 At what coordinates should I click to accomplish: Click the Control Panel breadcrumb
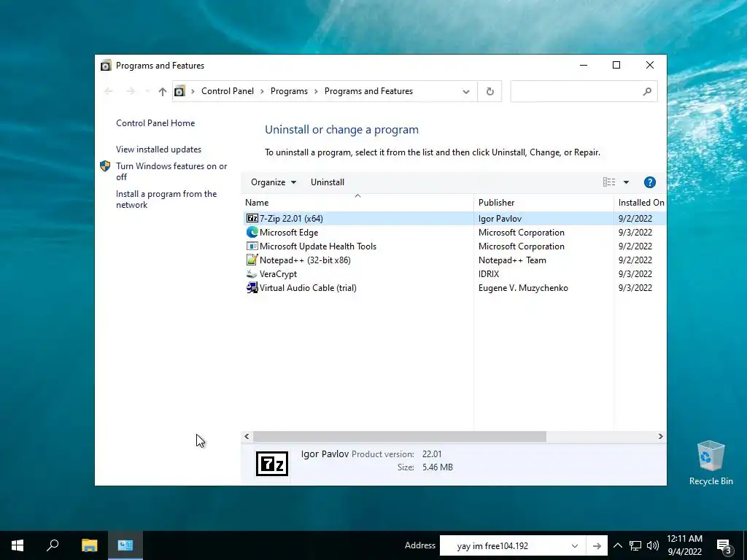[228, 91]
